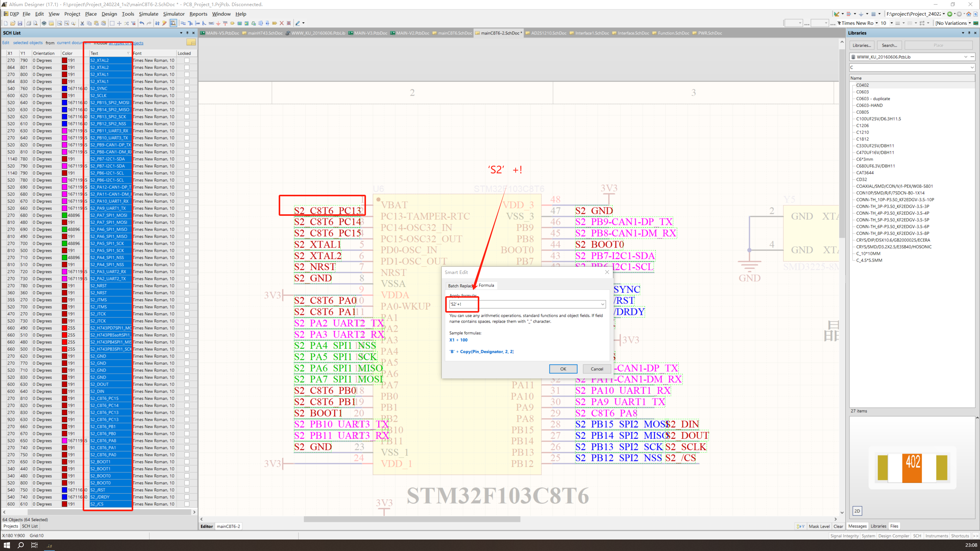Toggle Locked checkbox for S2_SYNC row
Screen dimensions: 980x551
point(187,88)
